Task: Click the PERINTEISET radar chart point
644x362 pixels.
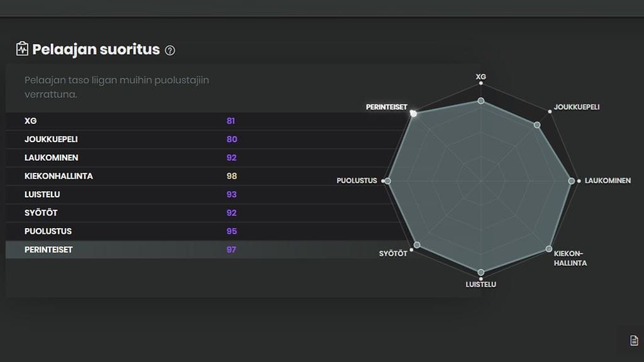Action: click(413, 114)
